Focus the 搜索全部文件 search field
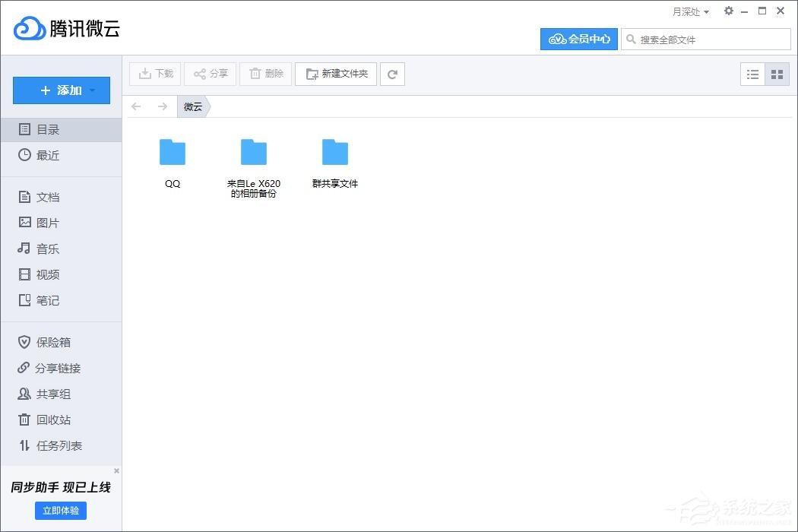Viewport: 798px width, 532px height. tap(711, 40)
